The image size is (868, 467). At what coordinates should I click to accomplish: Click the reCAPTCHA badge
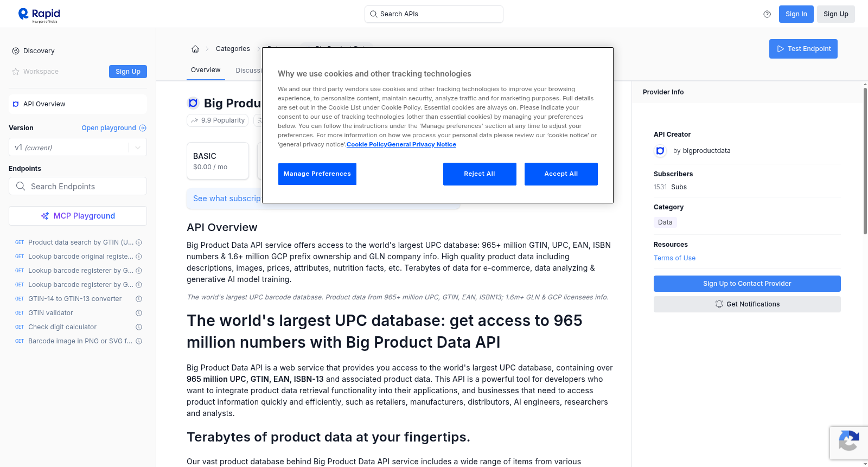pyautogui.click(x=848, y=443)
